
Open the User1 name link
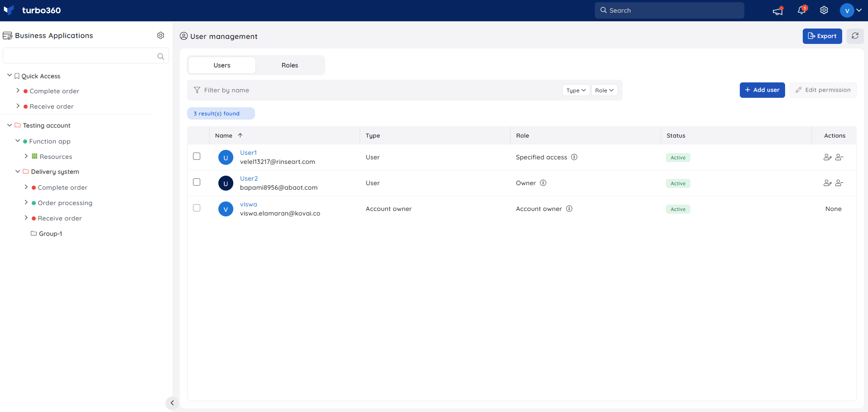248,153
